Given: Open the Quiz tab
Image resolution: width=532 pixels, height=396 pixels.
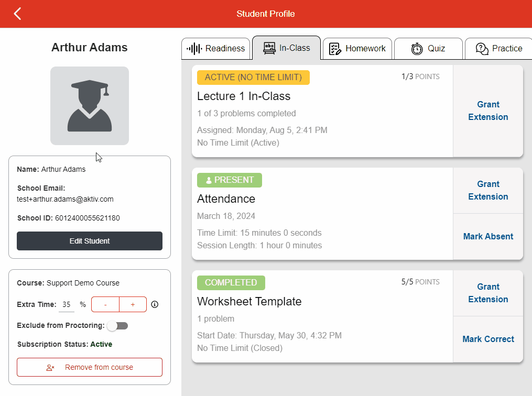Looking at the screenshot, I should click(x=428, y=49).
